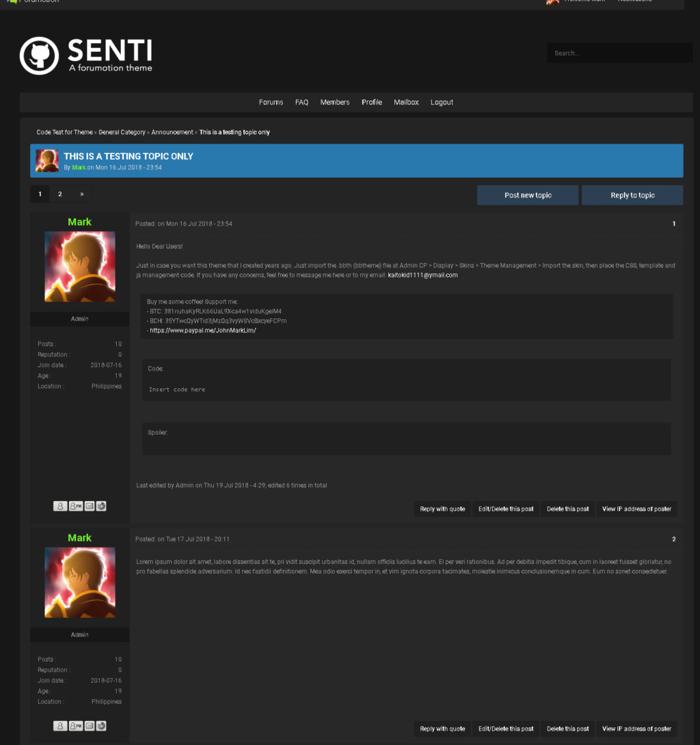Click username Mark above second post avatar
This screenshot has height=745, width=700.
80,538
